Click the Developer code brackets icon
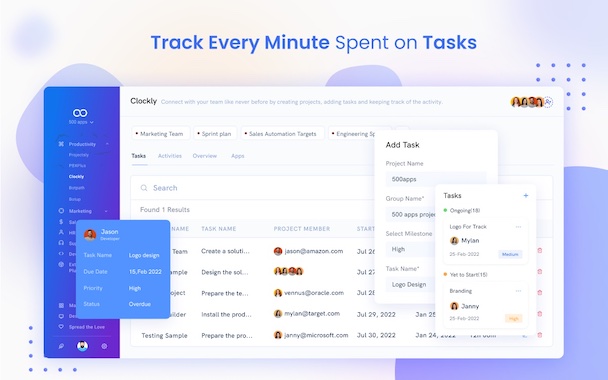The width and height of the screenshot is (608, 380). pyautogui.click(x=61, y=254)
